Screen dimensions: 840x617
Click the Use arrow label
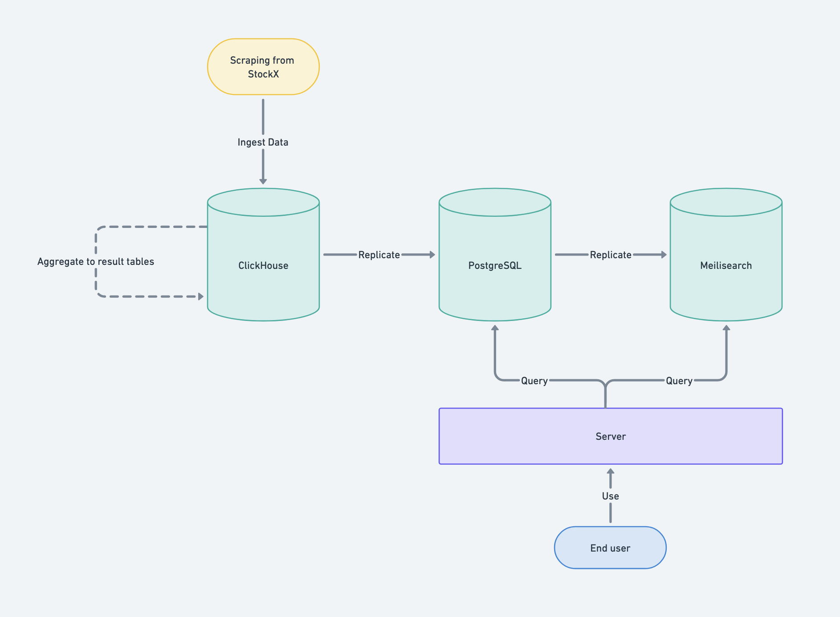click(611, 496)
